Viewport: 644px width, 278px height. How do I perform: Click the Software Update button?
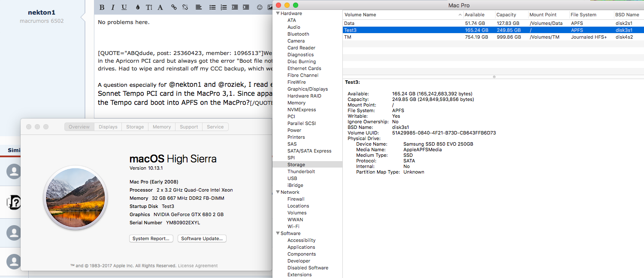pos(202,238)
